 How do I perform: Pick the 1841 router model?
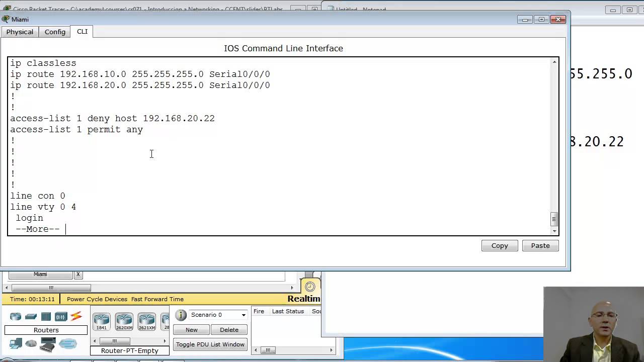(101, 322)
